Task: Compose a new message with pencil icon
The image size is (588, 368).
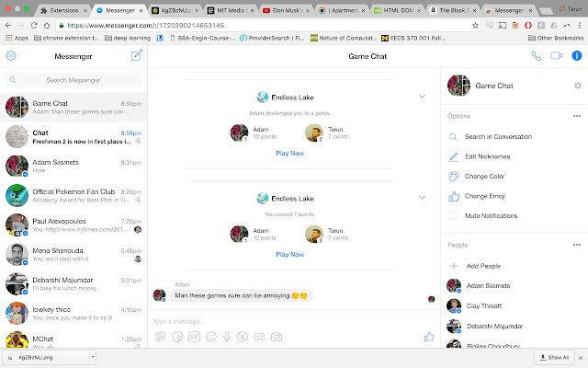Action: pos(137,55)
